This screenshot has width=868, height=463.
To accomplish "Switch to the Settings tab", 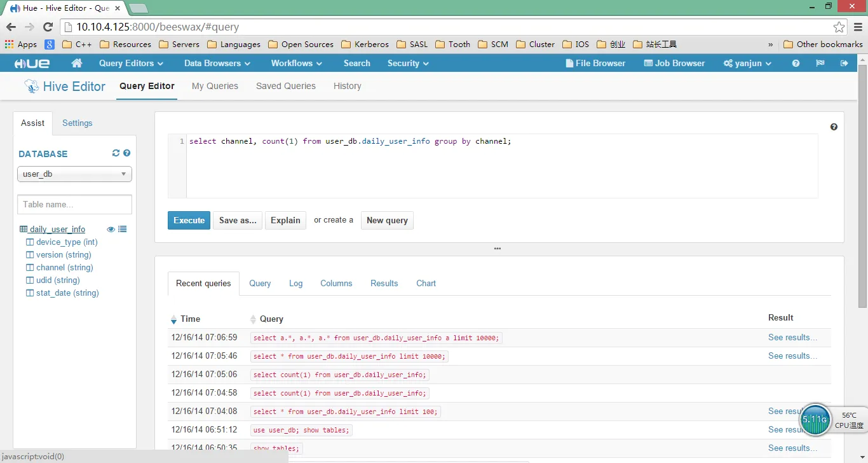I will 78,123.
